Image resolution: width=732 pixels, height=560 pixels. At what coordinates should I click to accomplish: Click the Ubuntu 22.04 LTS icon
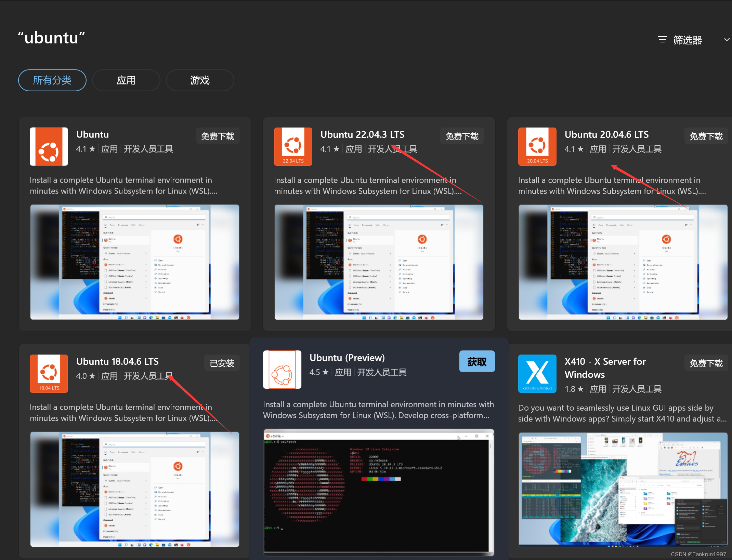coord(293,146)
